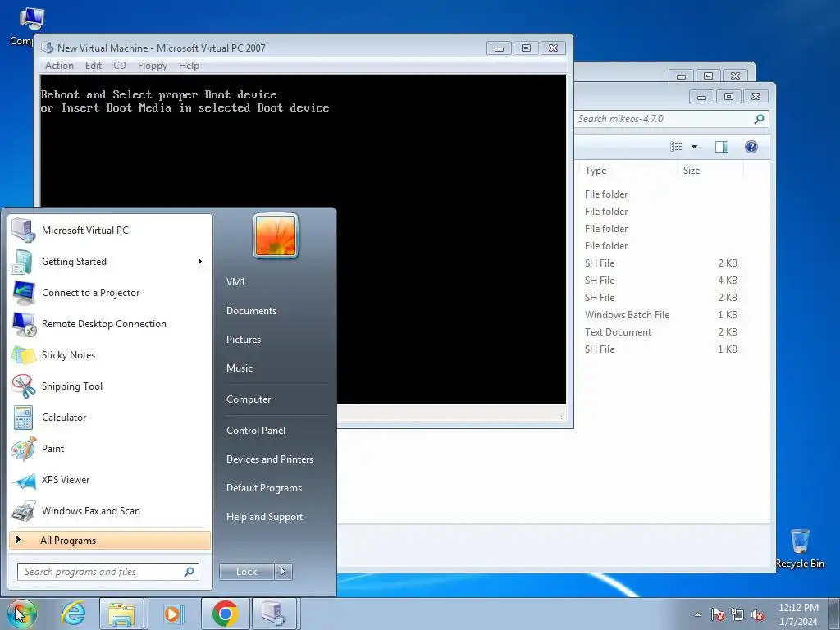Expand the Getting Started submenu arrow
This screenshot has height=630, width=840.
(x=200, y=262)
